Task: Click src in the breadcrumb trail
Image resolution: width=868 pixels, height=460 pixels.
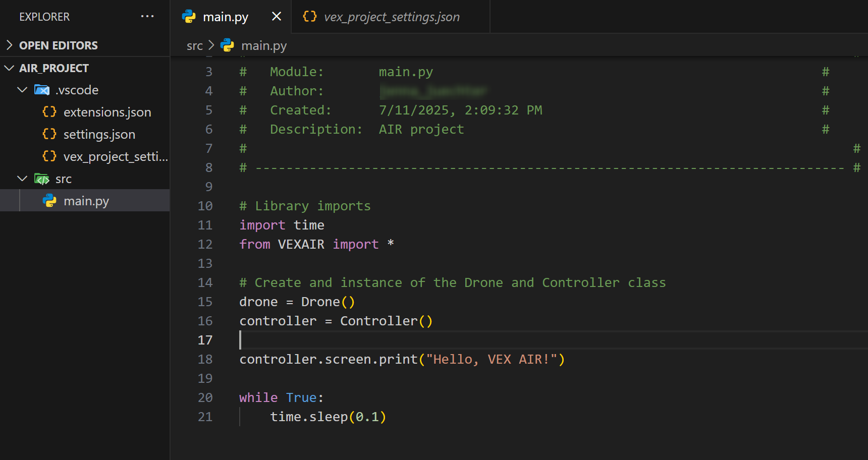Action: (x=194, y=45)
